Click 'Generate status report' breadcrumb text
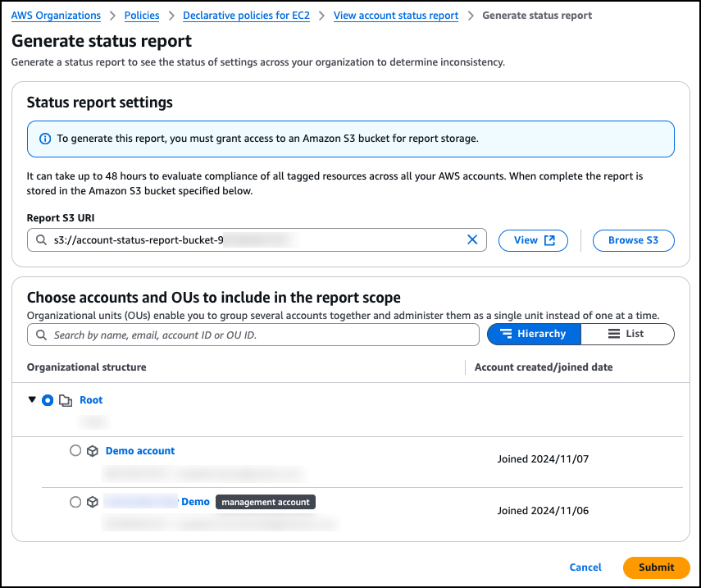This screenshot has width=701, height=588. 537,16
